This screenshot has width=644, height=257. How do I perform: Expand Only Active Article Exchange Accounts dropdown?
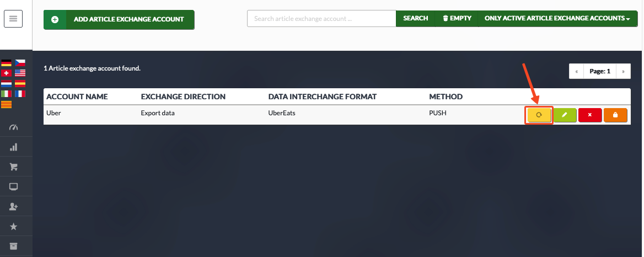click(x=557, y=18)
